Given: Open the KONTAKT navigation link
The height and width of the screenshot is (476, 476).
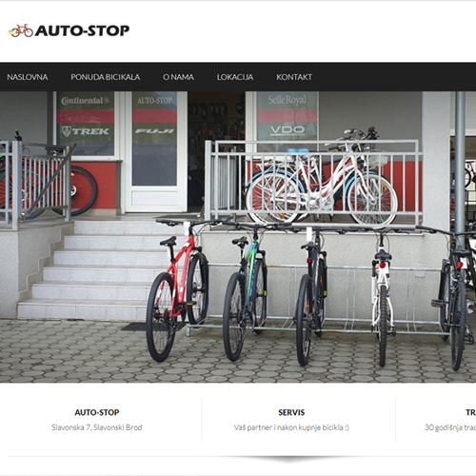Looking at the screenshot, I should (294, 77).
